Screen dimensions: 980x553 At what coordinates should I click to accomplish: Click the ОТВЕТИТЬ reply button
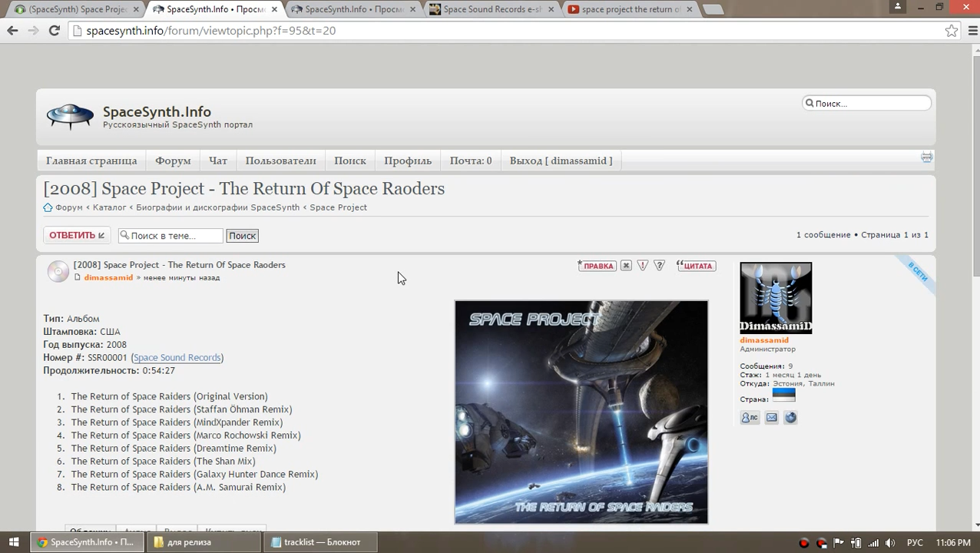tap(77, 235)
